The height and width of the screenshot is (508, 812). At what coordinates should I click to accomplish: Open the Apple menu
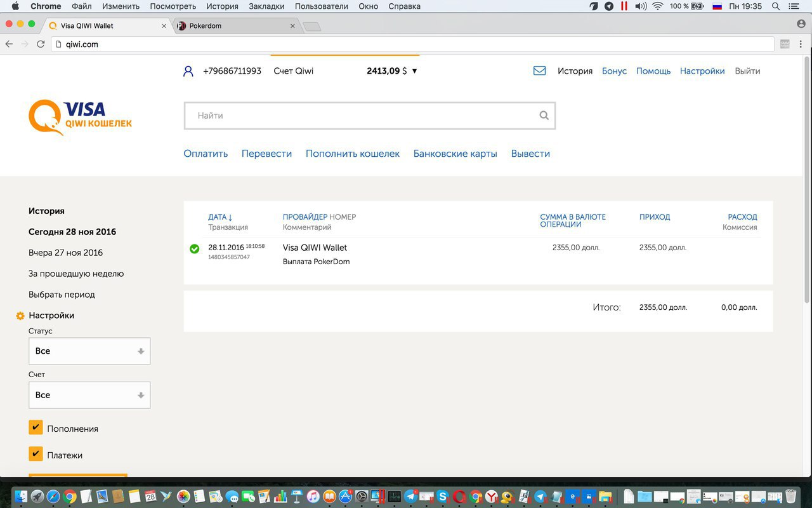pos(15,6)
